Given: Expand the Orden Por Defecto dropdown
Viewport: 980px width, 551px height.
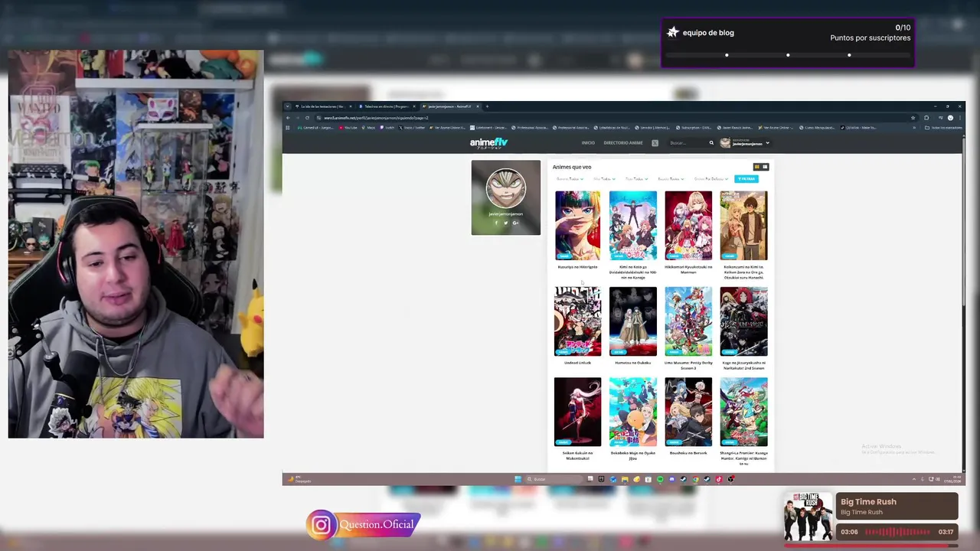Looking at the screenshot, I should point(710,179).
